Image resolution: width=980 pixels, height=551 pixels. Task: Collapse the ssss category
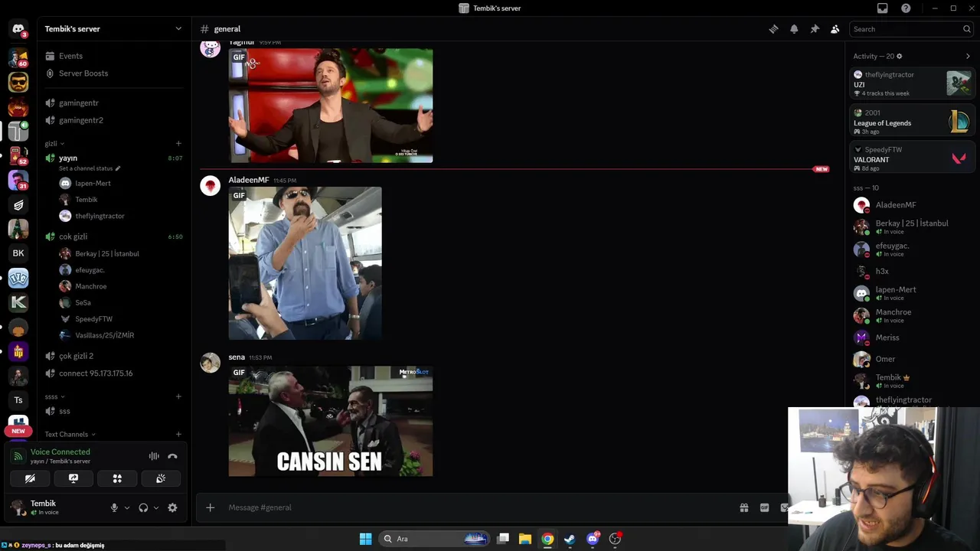coord(54,396)
